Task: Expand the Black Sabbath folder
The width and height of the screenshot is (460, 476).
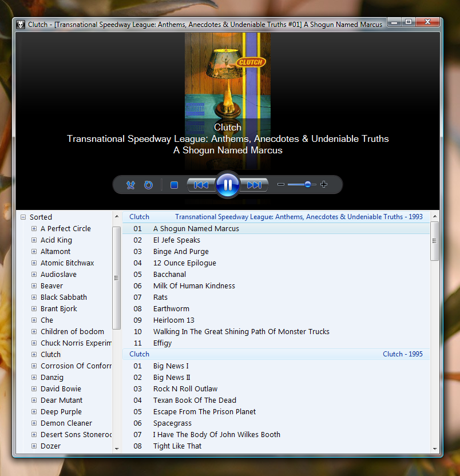Action: tap(34, 297)
